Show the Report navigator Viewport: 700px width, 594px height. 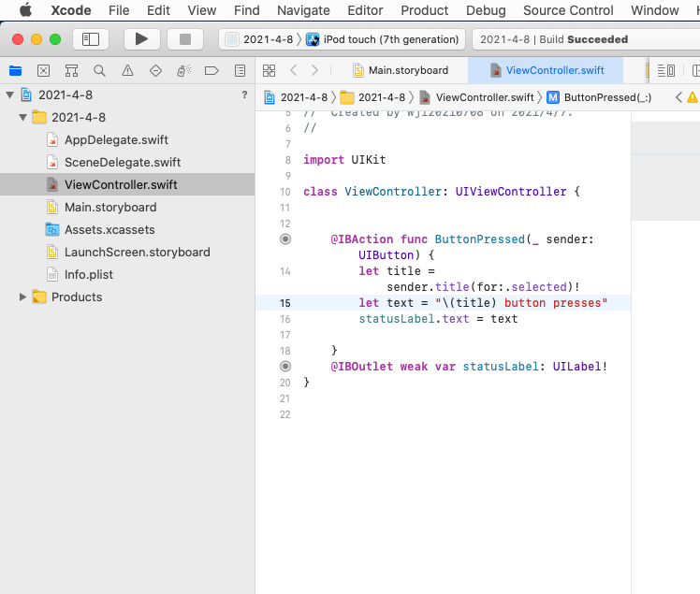tap(240, 70)
